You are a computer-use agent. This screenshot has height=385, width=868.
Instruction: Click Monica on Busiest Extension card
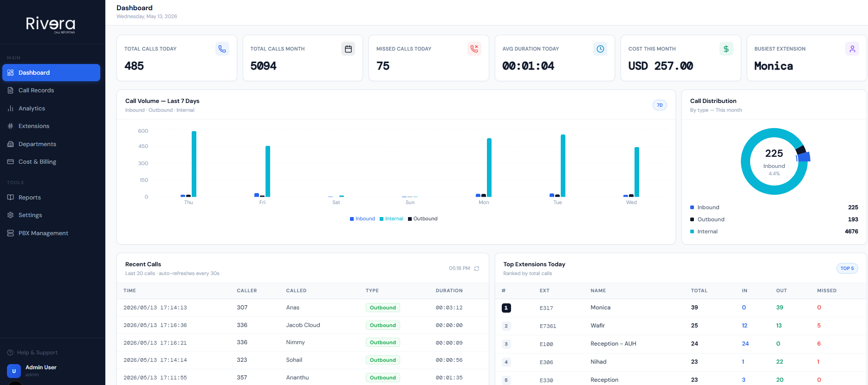773,66
